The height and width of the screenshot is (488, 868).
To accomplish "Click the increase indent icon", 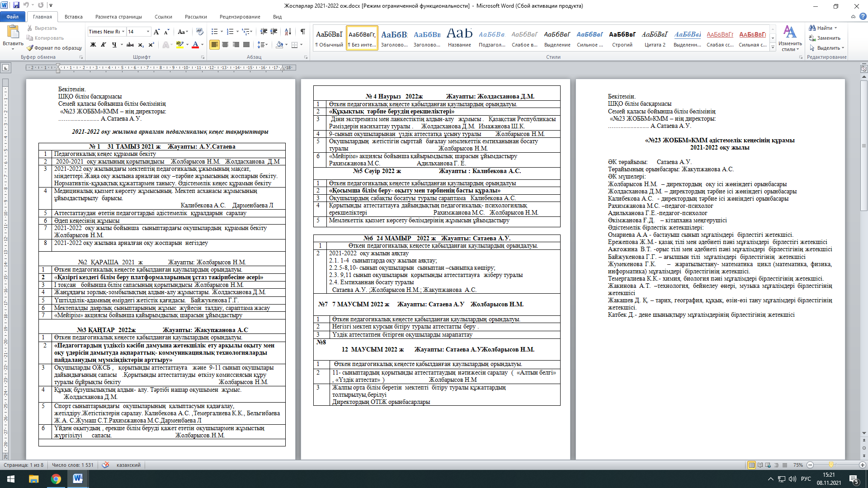I will point(274,32).
